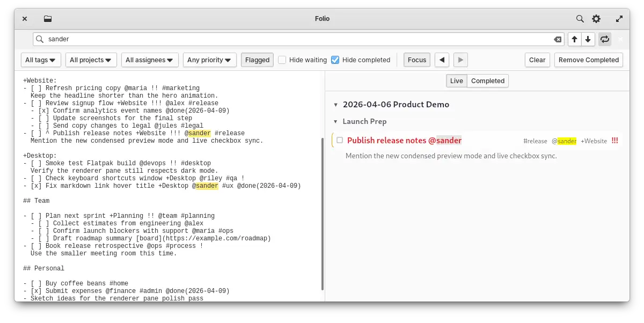Click the #release tag on the task card
The width and height of the screenshot is (644, 323).
click(535, 141)
